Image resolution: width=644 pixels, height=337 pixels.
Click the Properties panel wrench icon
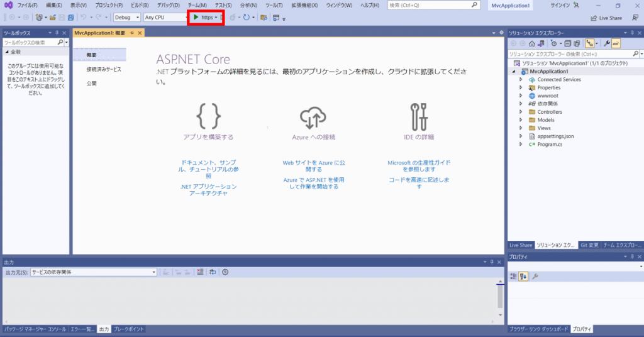tap(535, 277)
